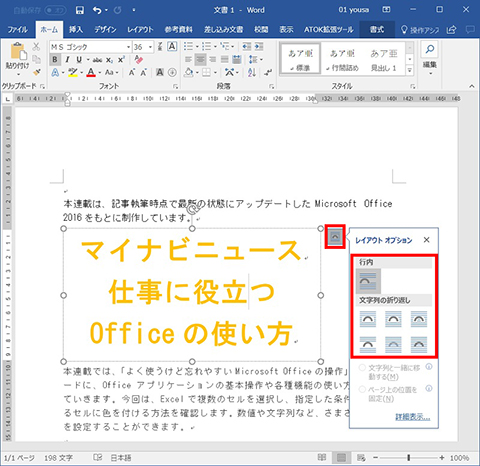Open the 書式 contextual tab
The image size is (480, 466).
coord(377,30)
